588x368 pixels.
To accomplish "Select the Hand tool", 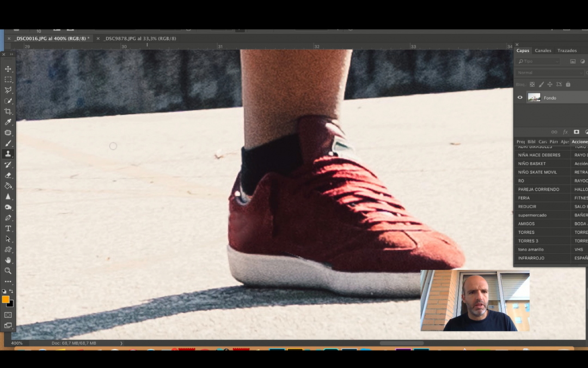I will point(8,260).
